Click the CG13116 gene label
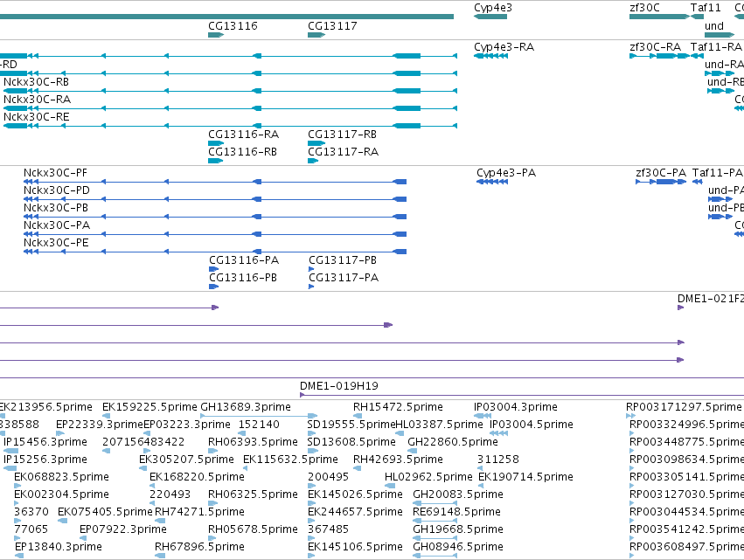This screenshot has height=560, width=744. (x=233, y=26)
